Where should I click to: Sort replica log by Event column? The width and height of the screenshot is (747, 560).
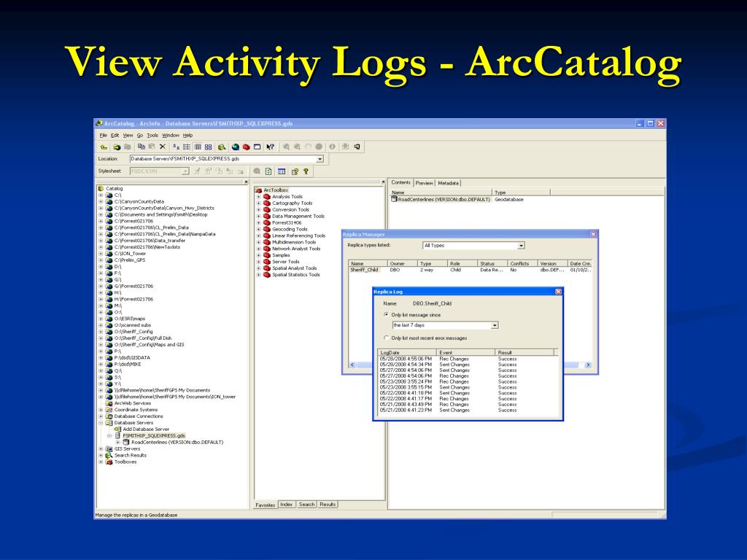(466, 353)
